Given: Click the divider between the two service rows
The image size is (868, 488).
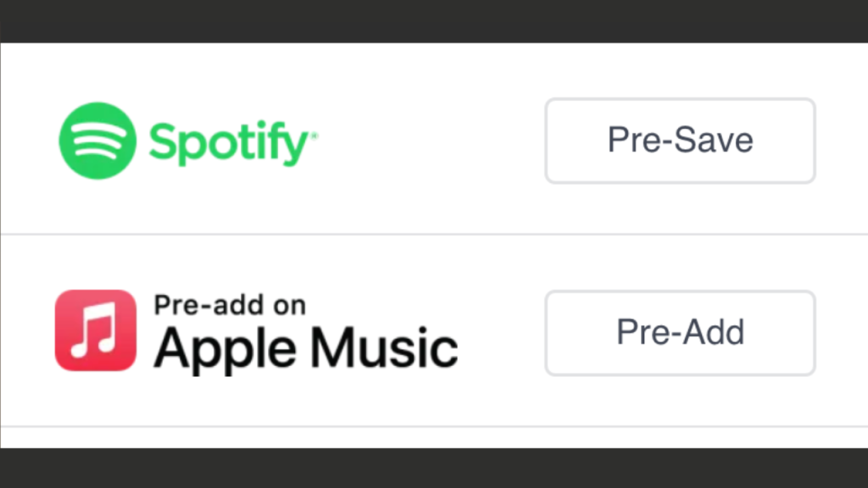Looking at the screenshot, I should (434, 234).
